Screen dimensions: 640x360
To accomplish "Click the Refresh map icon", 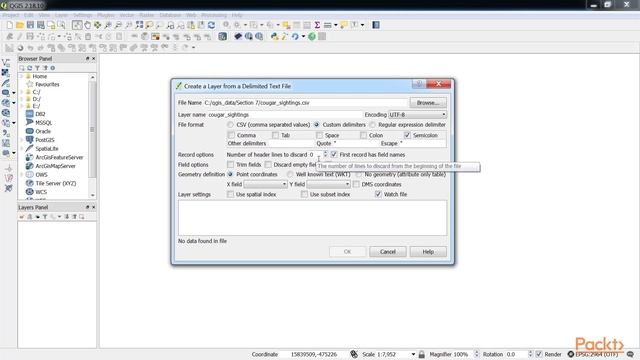I will (211, 25).
